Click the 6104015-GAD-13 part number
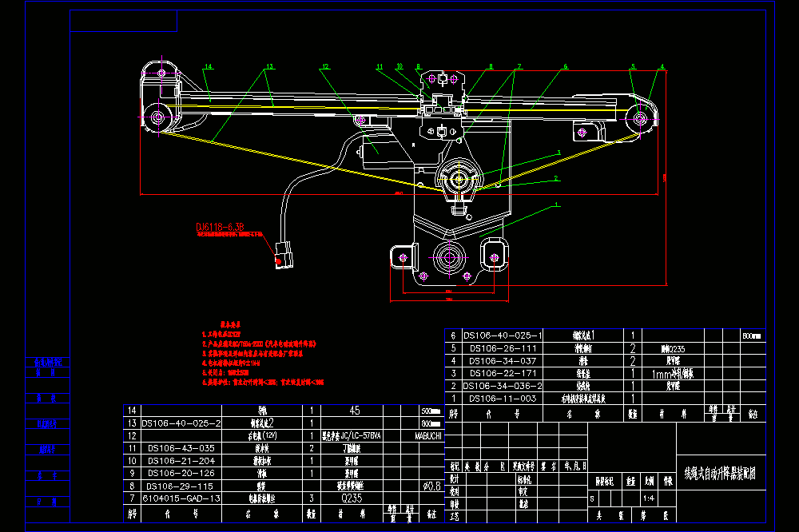799x532 pixels. pos(181,498)
